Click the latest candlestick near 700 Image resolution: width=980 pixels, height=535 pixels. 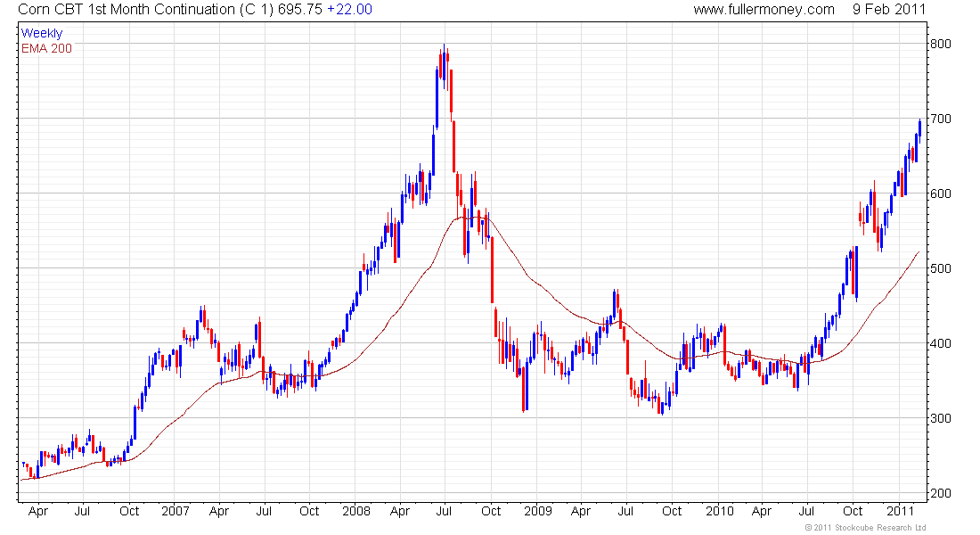click(x=919, y=130)
